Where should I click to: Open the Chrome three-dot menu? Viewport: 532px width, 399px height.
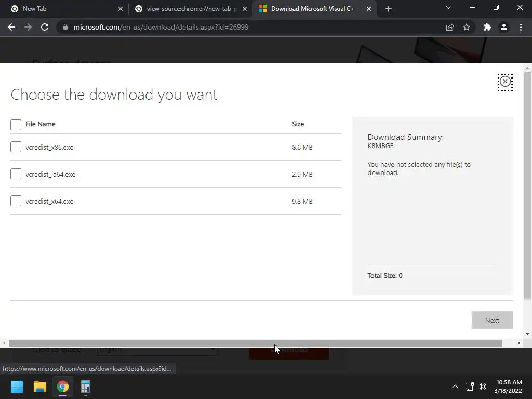tap(521, 27)
